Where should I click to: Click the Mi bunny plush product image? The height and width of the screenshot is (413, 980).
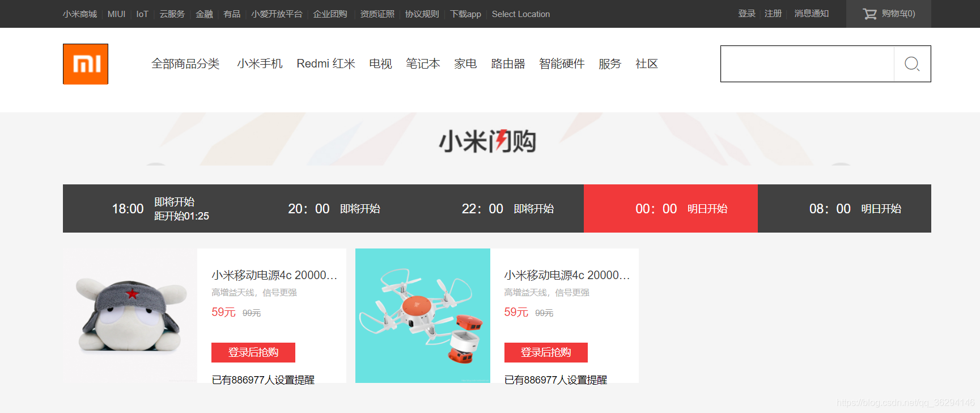[130, 315]
